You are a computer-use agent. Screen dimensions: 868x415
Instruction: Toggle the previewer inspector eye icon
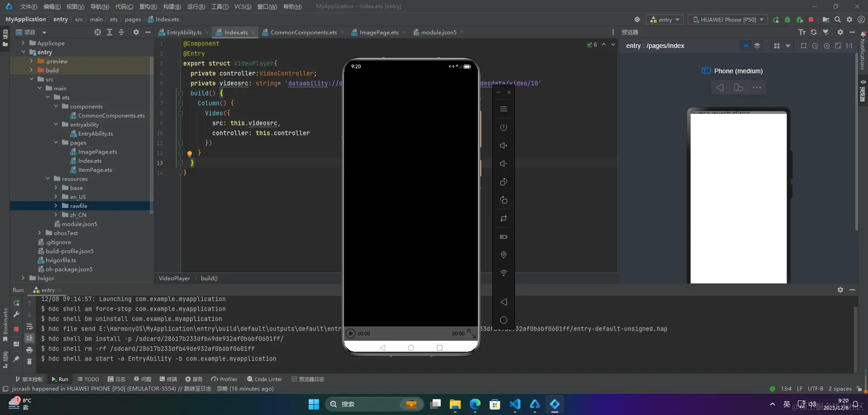[x=746, y=46]
